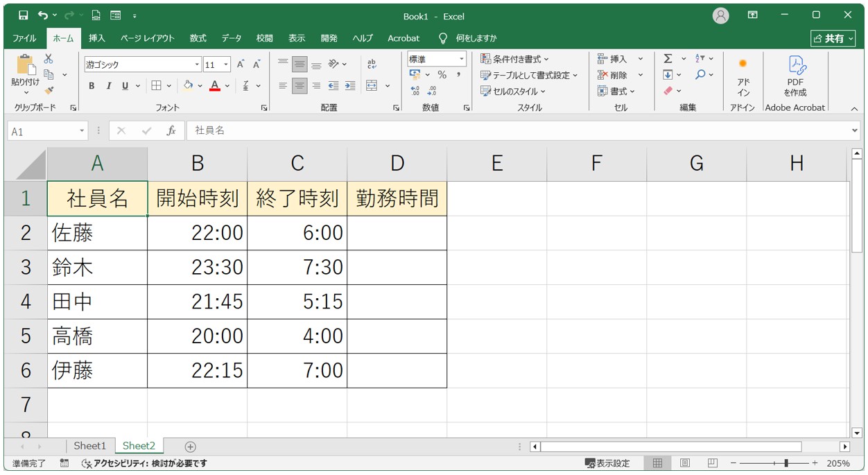The width and height of the screenshot is (868, 475).
Task: Click the Save icon in the title bar
Action: tap(23, 15)
